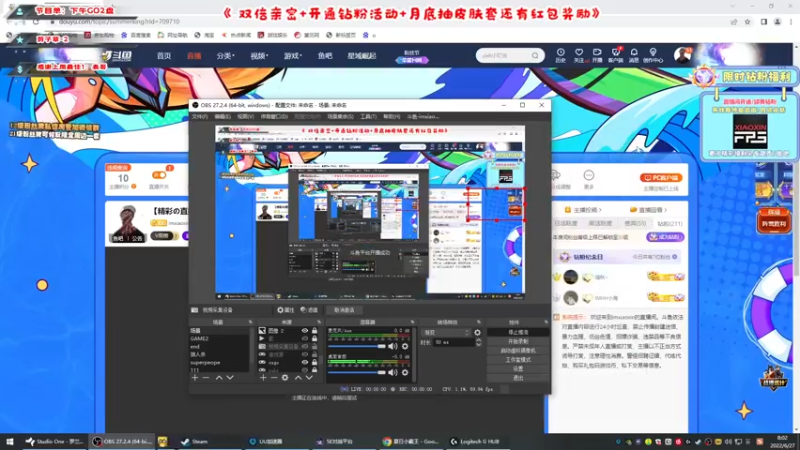This screenshot has height=450, width=800.
Task: Open Filters (滤镜) for selected source
Action: (309, 310)
